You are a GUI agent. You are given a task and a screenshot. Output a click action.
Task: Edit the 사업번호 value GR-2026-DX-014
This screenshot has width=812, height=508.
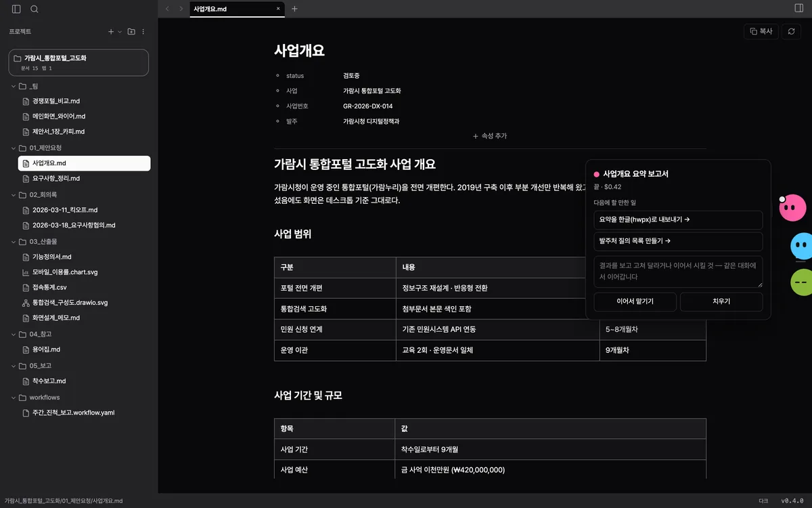(367, 106)
